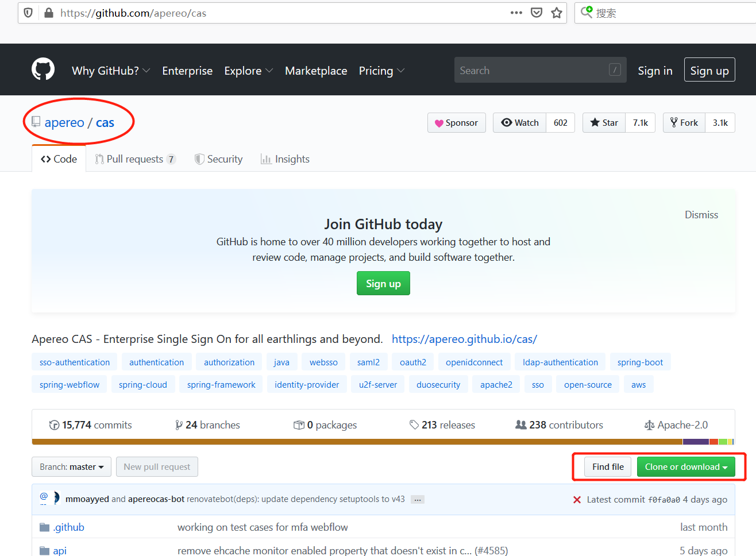View the 15,774 commits

coord(91,425)
